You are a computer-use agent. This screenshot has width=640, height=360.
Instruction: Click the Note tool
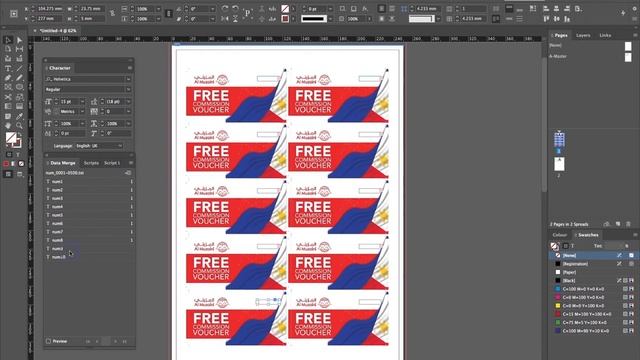click(8, 116)
